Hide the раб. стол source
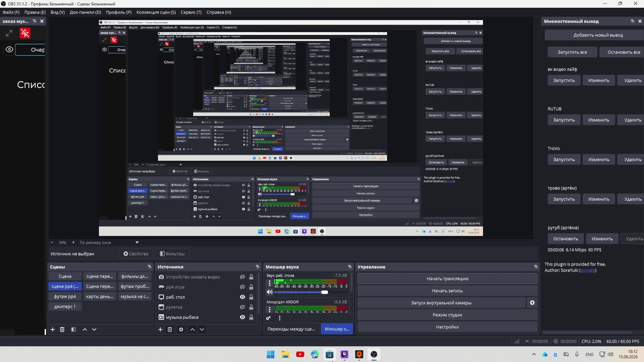 pos(243,297)
